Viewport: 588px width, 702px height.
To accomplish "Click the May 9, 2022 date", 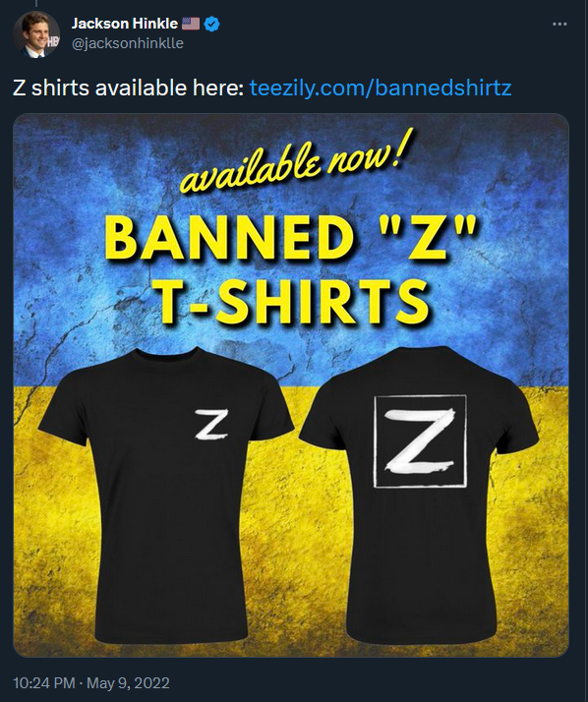I will coord(128,683).
